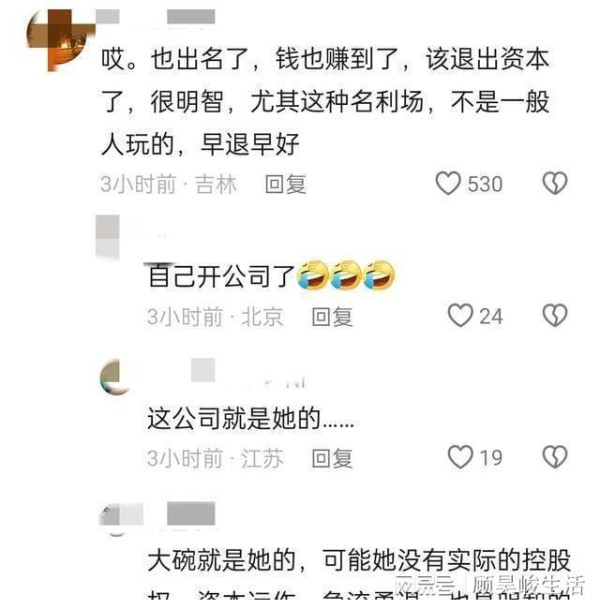Like the 自己开公司了 reply from 北京

pos(461,315)
